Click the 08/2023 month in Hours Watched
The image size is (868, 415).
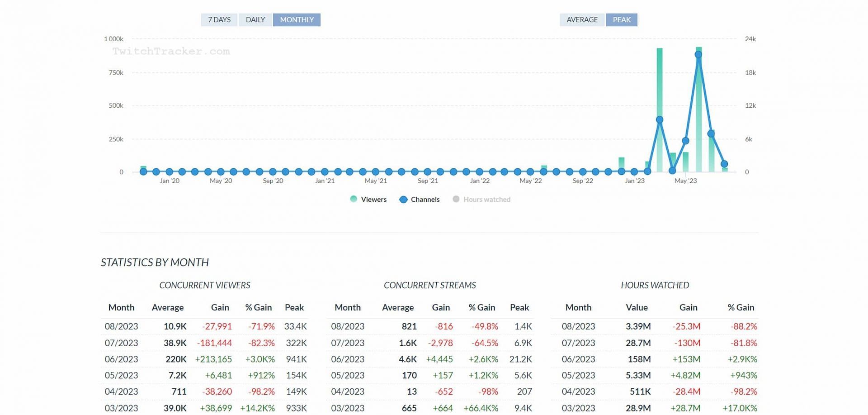pos(578,327)
